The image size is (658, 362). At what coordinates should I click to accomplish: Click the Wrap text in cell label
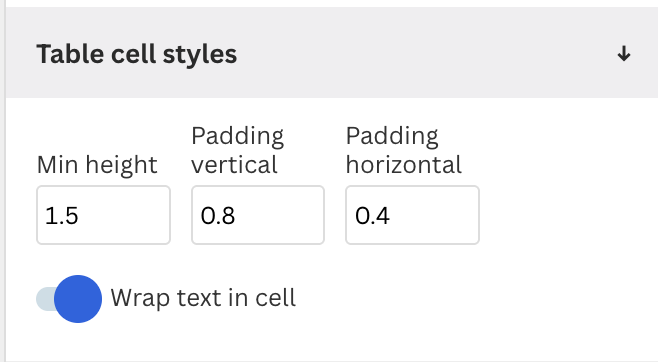[x=203, y=298]
